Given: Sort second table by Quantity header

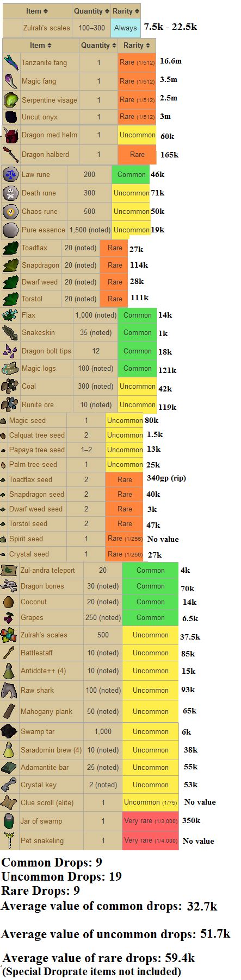Looking at the screenshot, I should (x=98, y=45).
